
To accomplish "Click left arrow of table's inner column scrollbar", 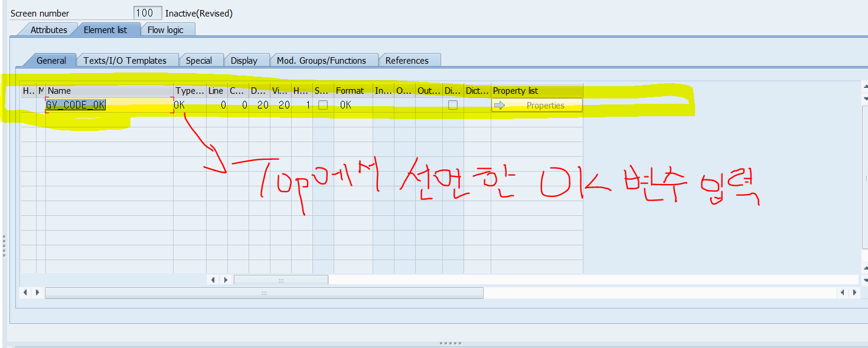I will pyautogui.click(x=214, y=280).
